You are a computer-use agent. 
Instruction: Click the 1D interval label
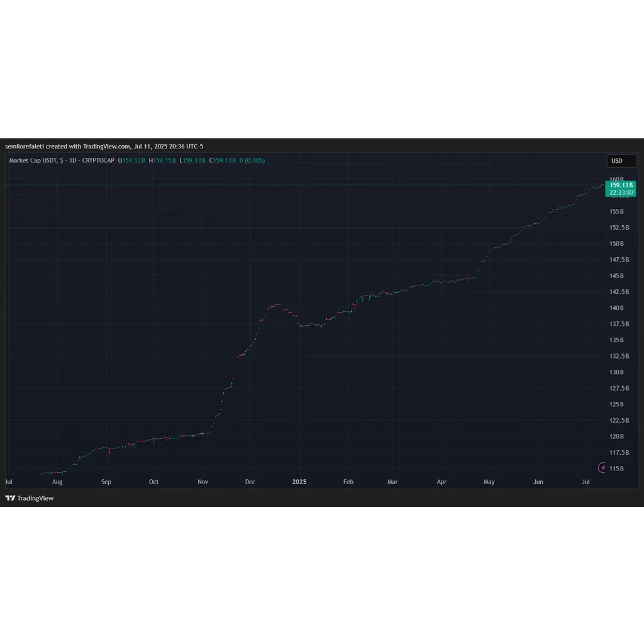pos(73,160)
